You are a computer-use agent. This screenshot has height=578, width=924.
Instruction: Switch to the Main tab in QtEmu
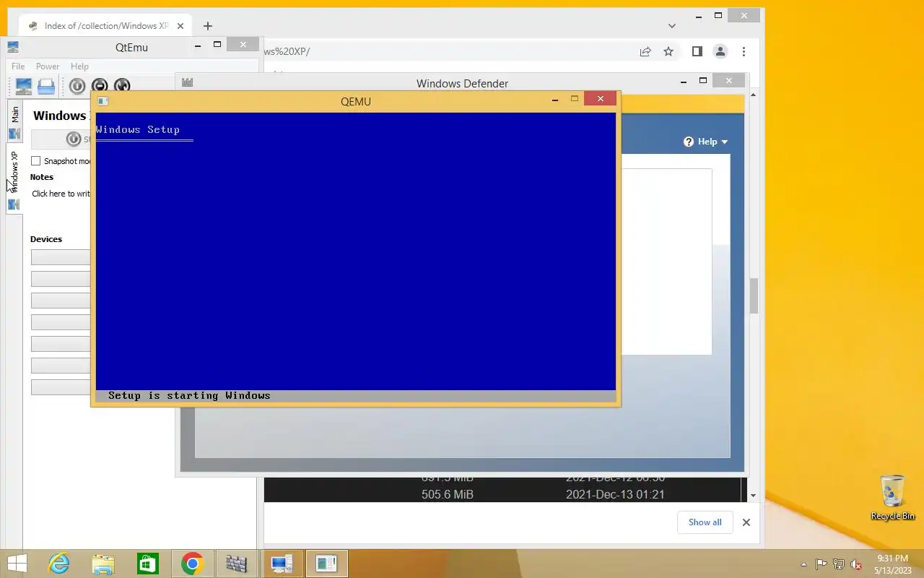14,121
